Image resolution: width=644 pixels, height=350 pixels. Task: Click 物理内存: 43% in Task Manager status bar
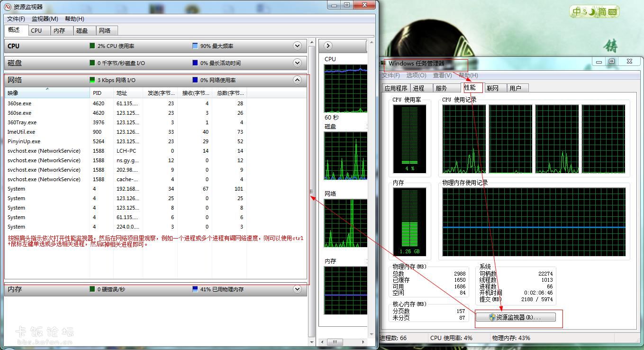coord(511,338)
